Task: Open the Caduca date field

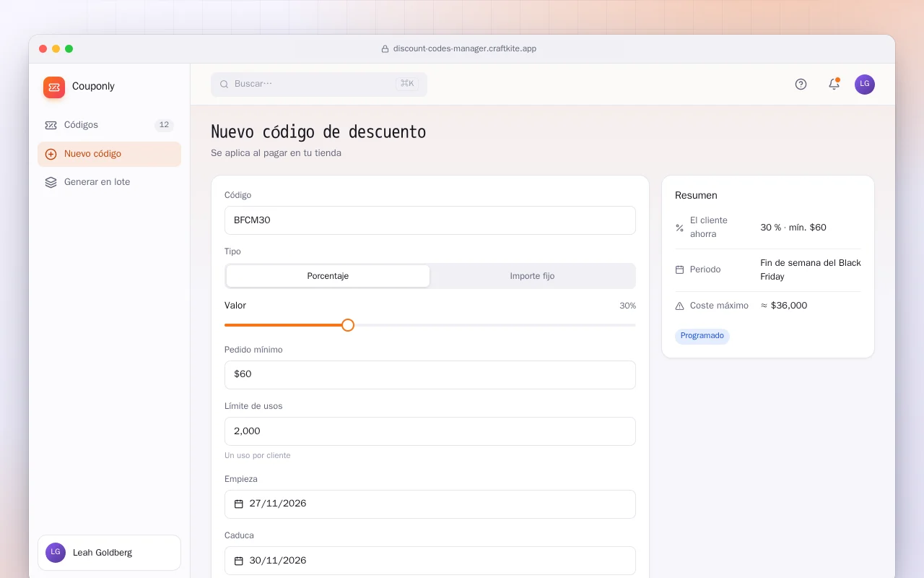Action: click(x=430, y=561)
